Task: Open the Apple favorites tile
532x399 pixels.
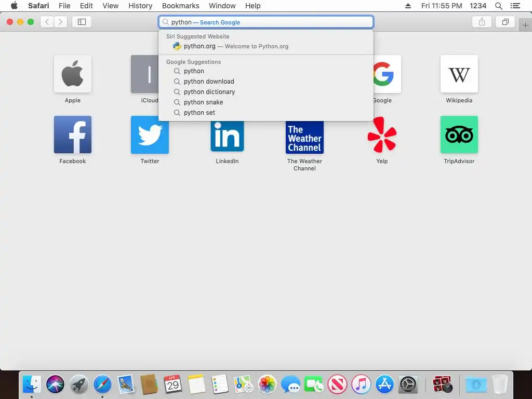Action: pos(73,74)
